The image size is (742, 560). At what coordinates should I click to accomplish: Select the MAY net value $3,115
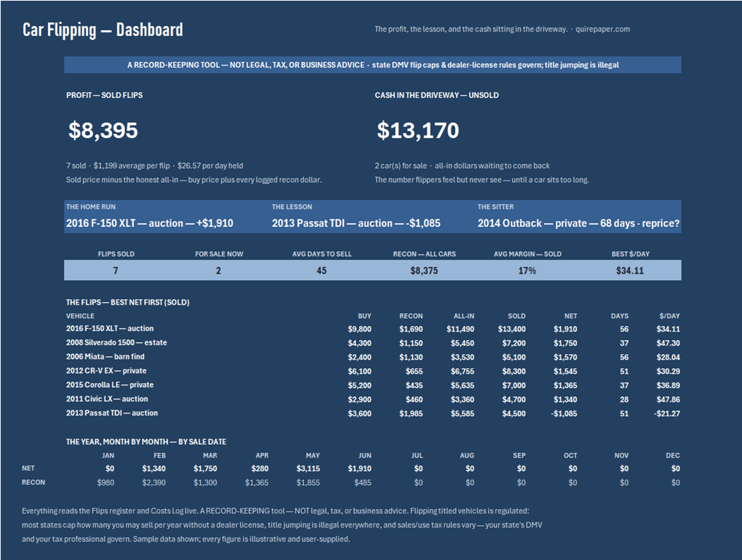coord(308,468)
